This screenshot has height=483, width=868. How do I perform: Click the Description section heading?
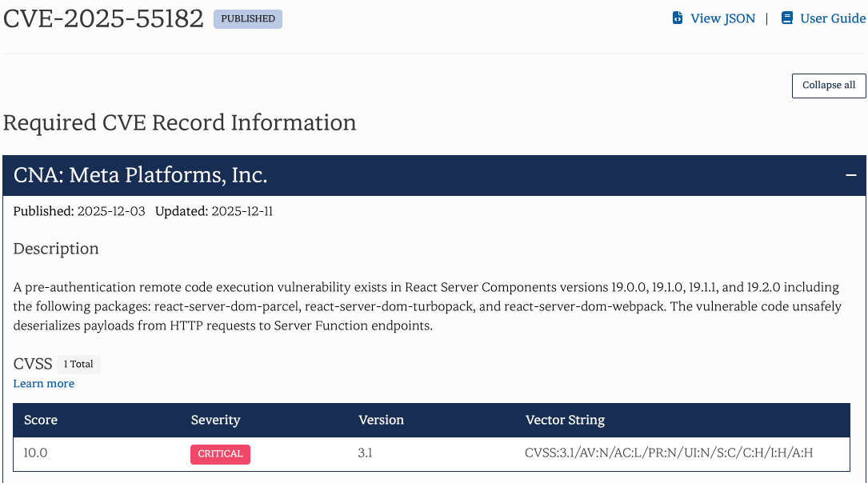(x=56, y=249)
